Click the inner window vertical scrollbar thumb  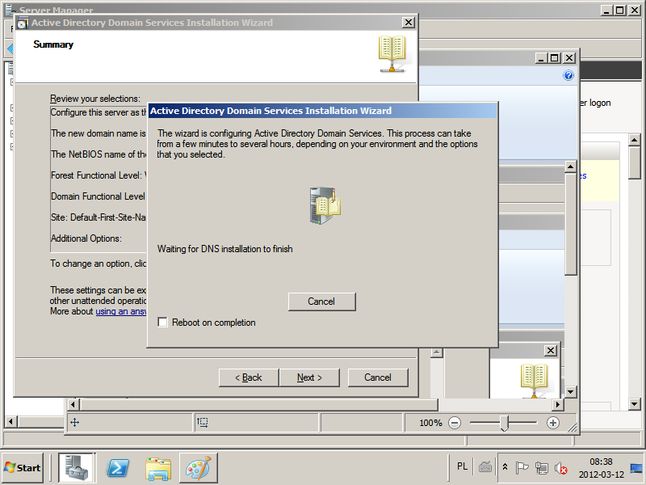pyautogui.click(x=571, y=224)
